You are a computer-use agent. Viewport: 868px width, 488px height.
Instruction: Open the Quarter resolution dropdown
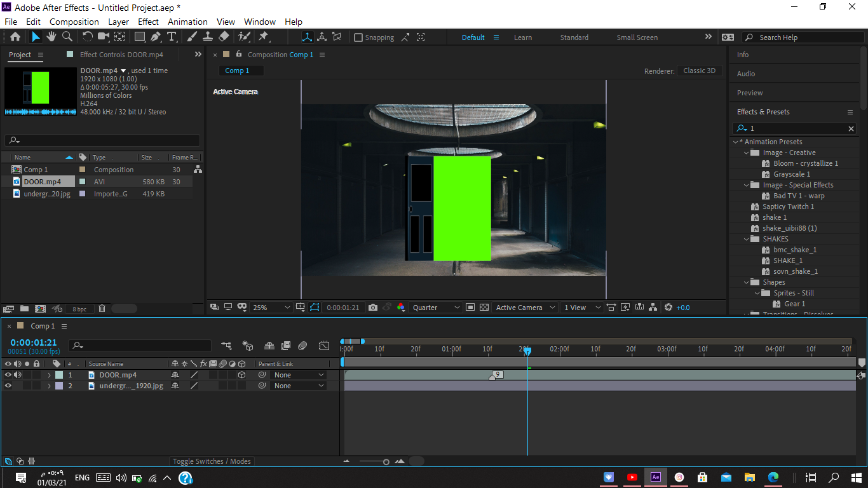tap(436, 308)
